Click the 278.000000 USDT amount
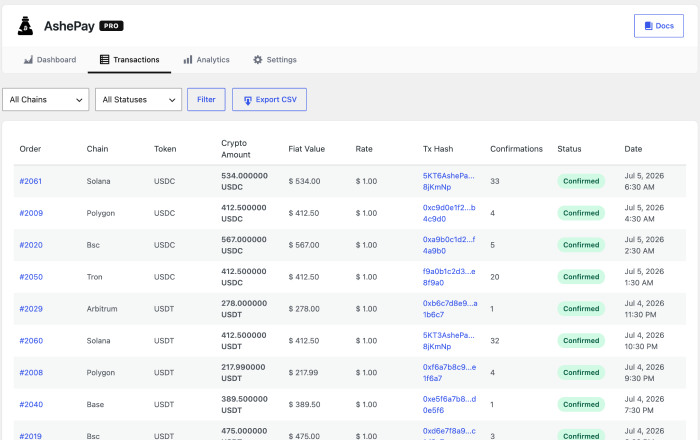The image size is (700, 440). (244, 309)
